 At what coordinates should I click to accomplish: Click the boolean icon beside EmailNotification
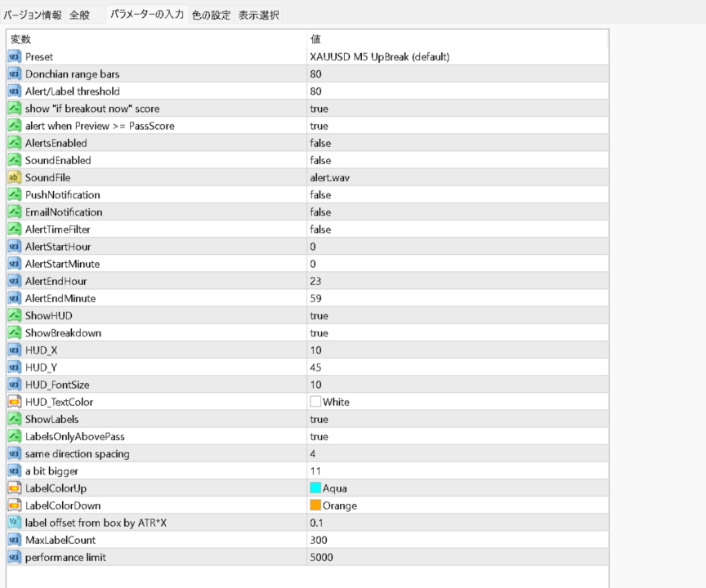click(14, 212)
